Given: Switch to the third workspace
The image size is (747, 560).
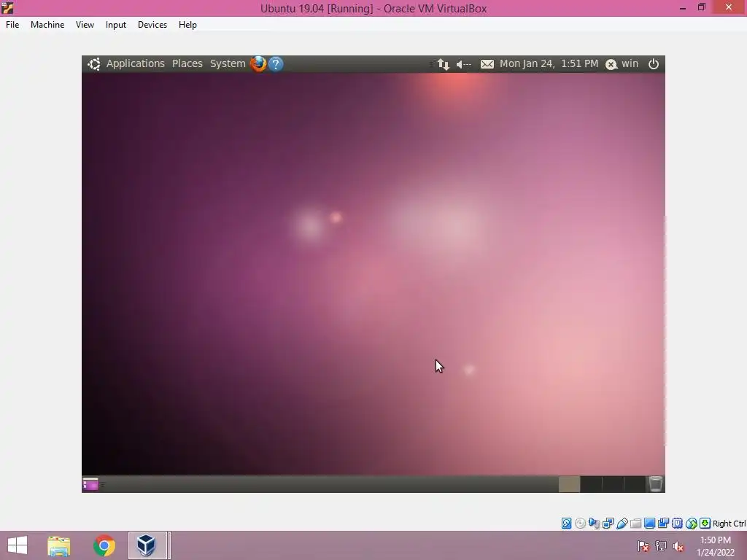Looking at the screenshot, I should pyautogui.click(x=613, y=484).
